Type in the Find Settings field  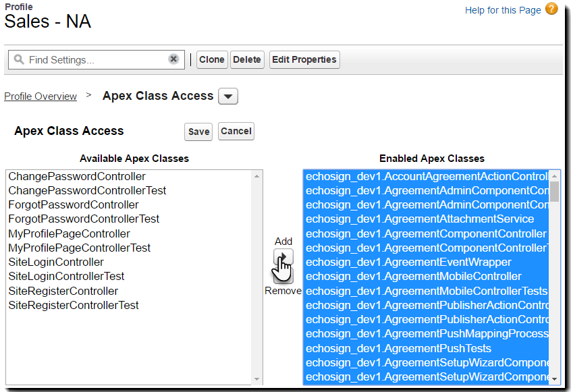pyautogui.click(x=94, y=60)
